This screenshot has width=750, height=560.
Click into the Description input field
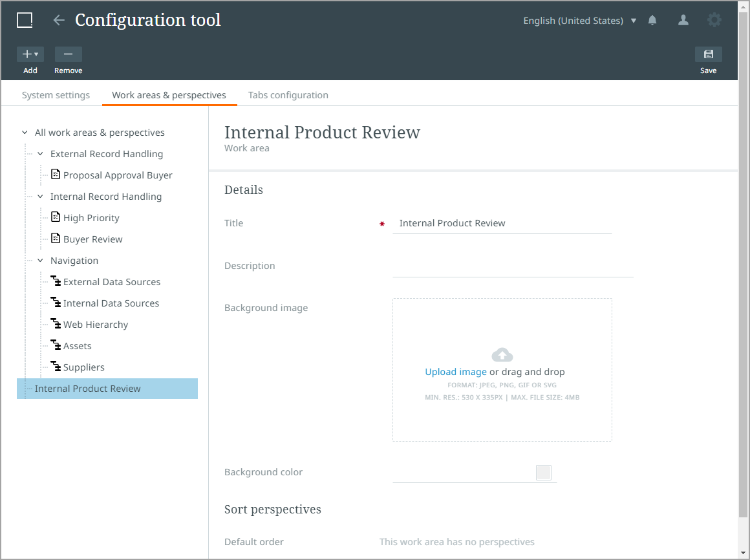512,266
